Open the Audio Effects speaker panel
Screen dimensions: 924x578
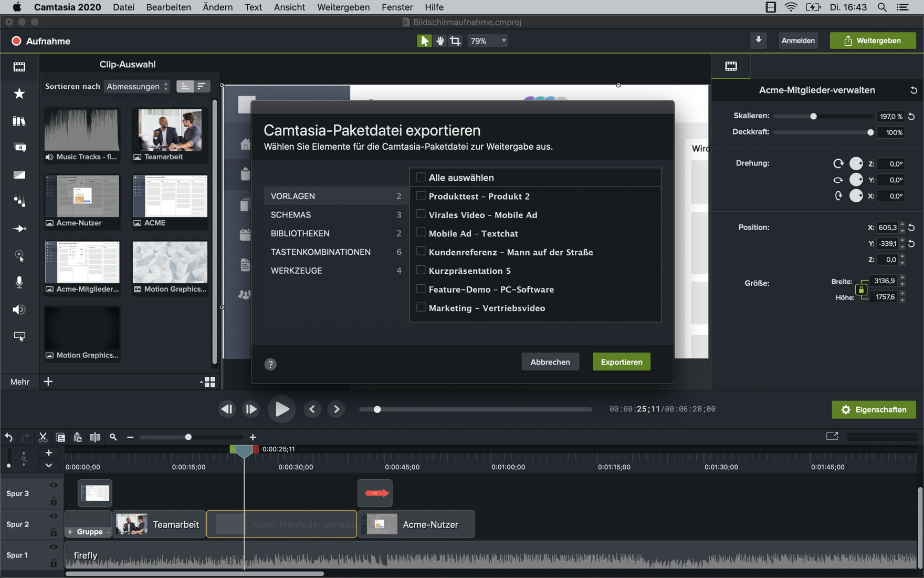(19, 309)
